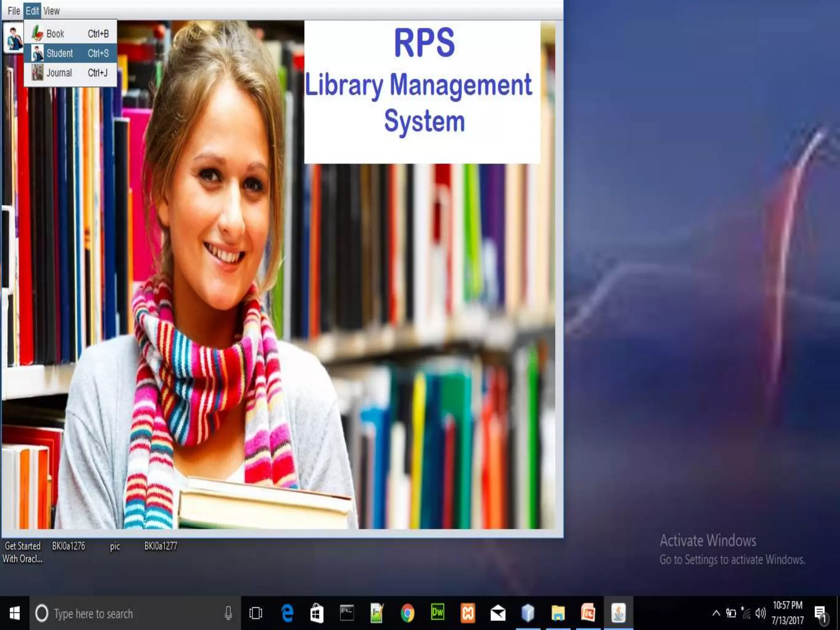The image size is (840, 630).
Task: Select desktop item BKI0a1277
Action: 161,546
